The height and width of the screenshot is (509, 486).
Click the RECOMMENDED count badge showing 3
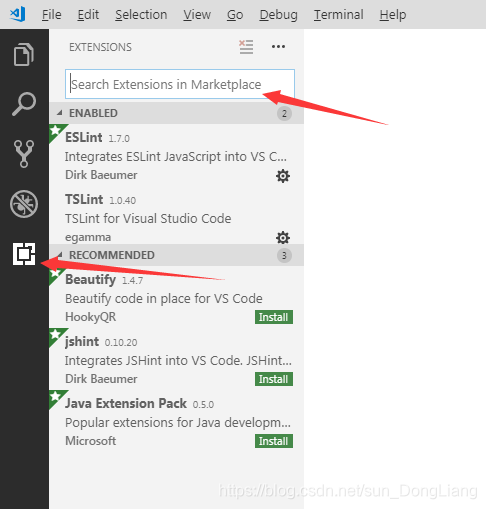click(284, 255)
